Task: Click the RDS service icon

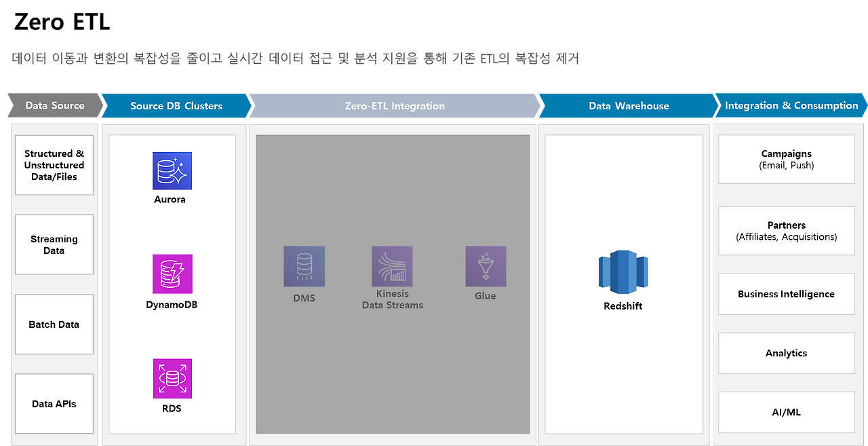Action: 172,379
